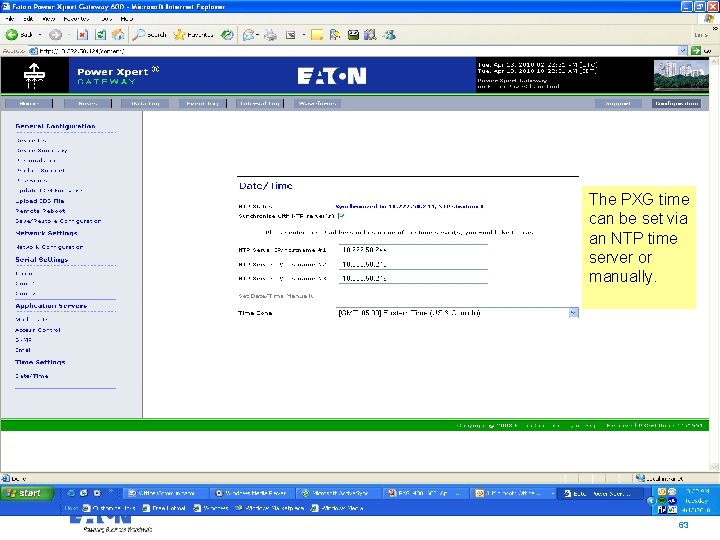Click the IE Forward arrow icon

tap(56, 34)
